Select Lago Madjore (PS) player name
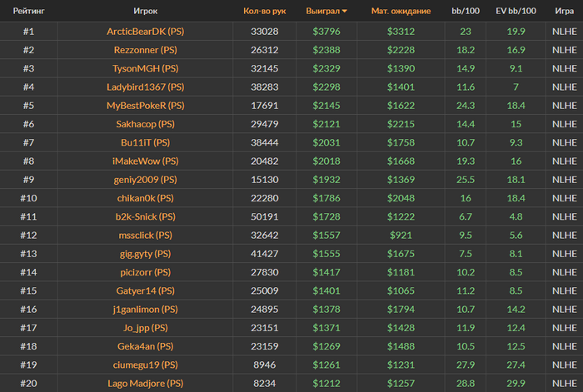Viewport: 583px width, 392px height. click(x=146, y=384)
